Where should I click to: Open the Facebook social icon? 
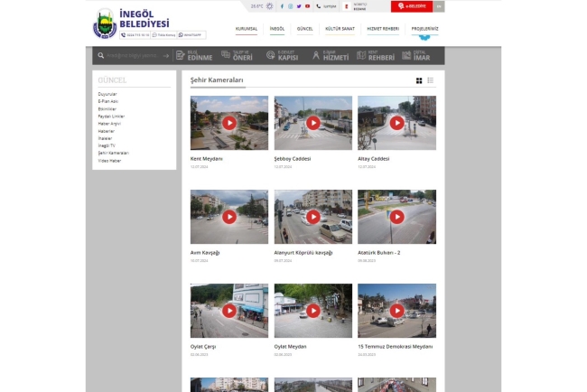click(x=282, y=6)
